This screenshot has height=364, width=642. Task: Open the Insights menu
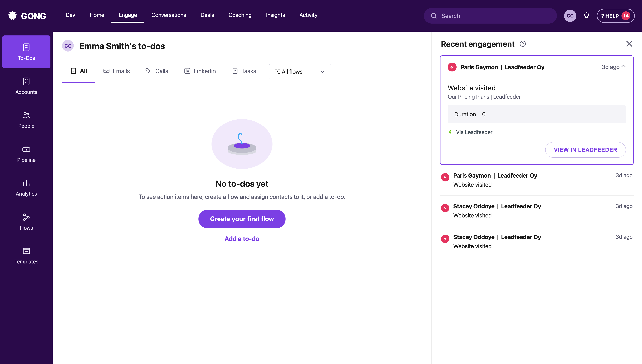275,15
